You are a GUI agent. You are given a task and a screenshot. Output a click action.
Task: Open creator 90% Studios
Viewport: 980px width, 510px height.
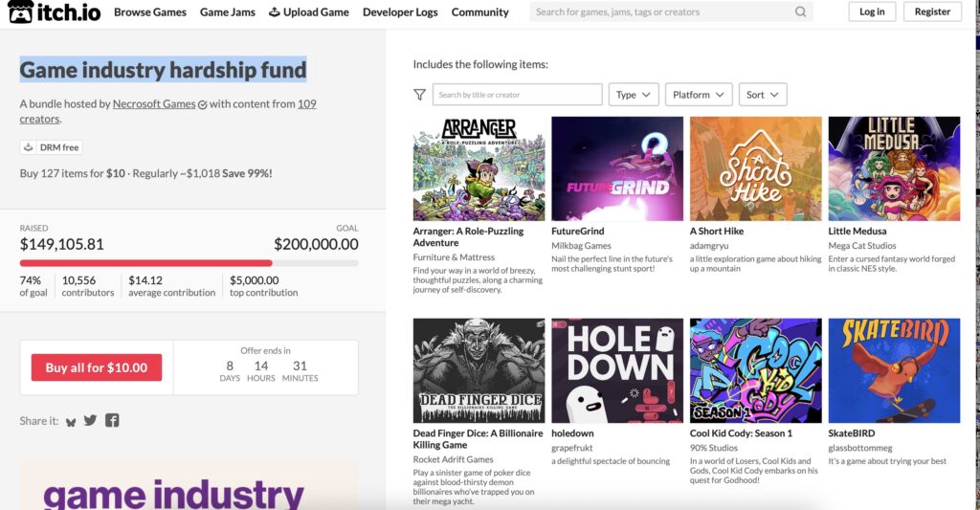(x=714, y=448)
